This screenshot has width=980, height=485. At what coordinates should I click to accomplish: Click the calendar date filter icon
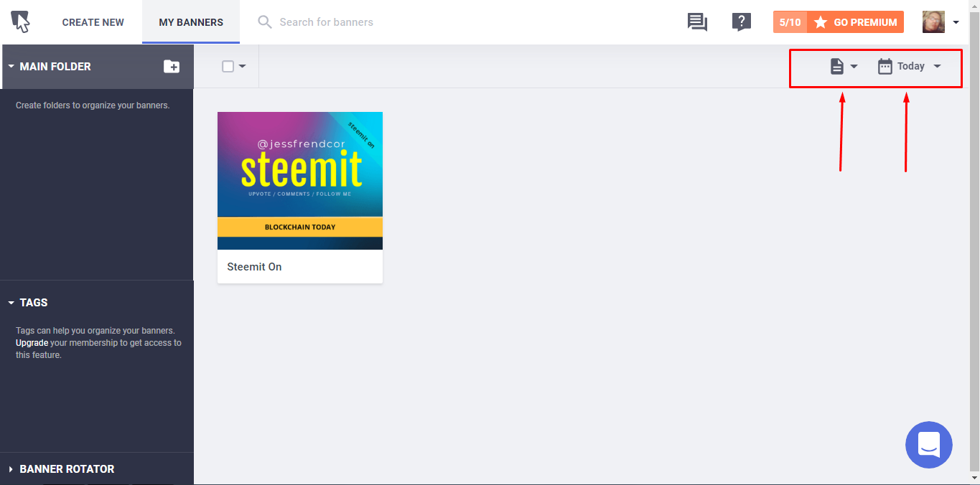pos(885,66)
